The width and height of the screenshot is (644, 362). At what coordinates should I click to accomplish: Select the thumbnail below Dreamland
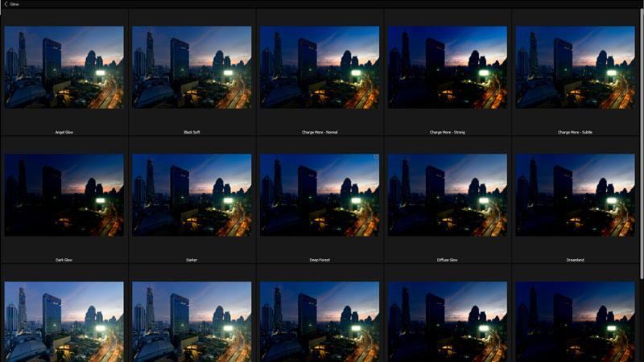[x=575, y=322]
